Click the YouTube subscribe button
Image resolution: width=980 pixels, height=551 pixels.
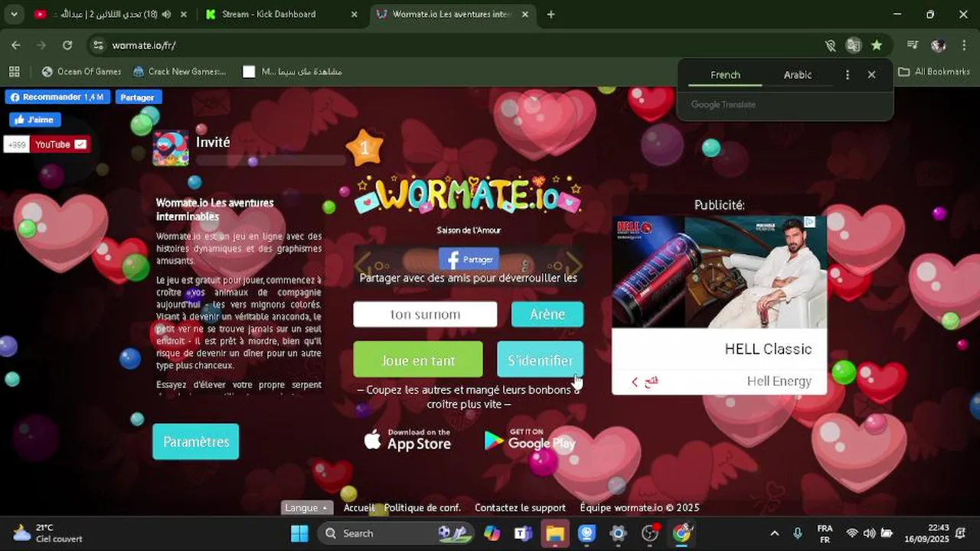60,144
